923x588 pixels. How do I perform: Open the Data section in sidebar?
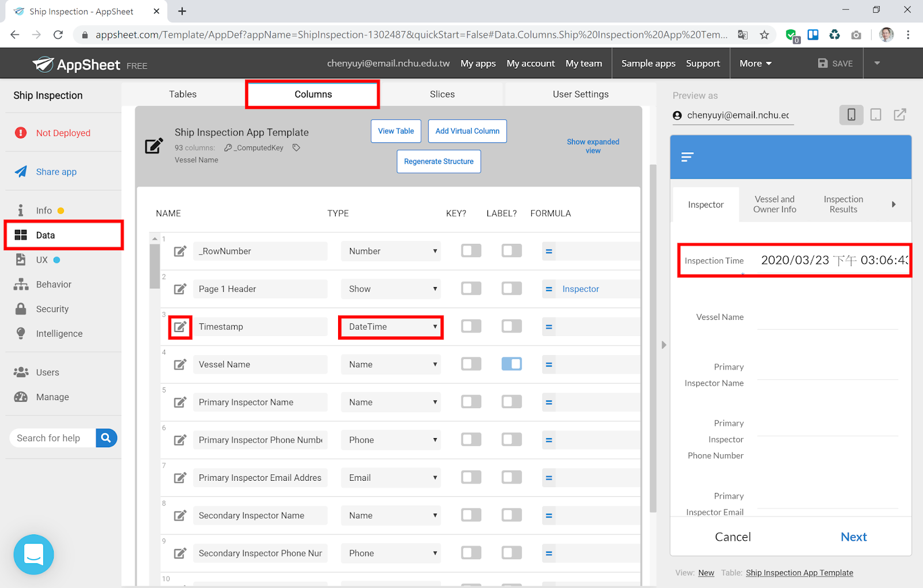pyautogui.click(x=63, y=235)
